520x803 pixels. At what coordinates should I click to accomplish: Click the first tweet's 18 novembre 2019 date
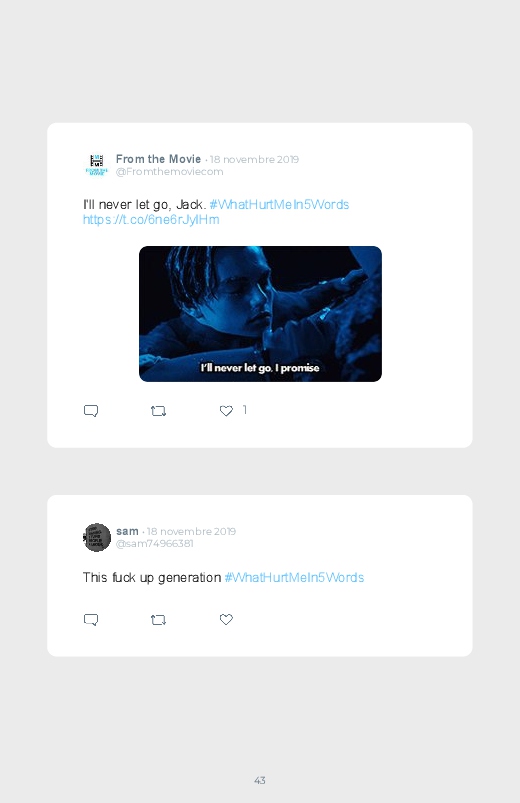click(x=254, y=159)
